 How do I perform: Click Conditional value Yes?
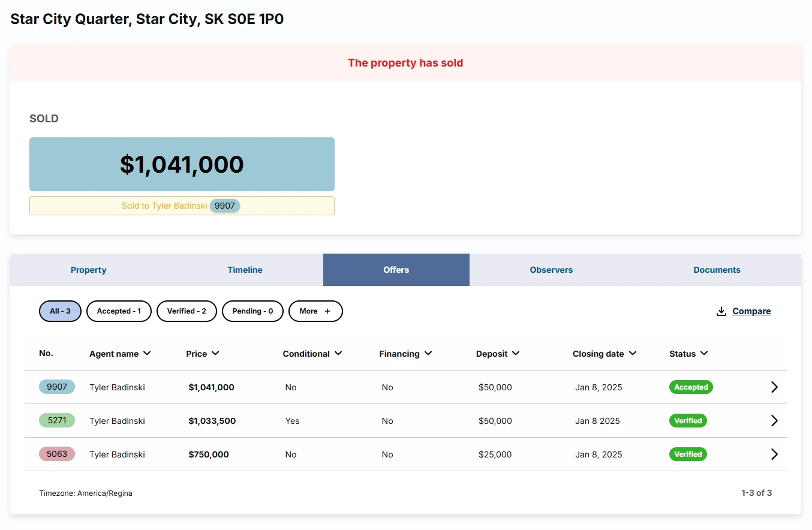pyautogui.click(x=292, y=421)
